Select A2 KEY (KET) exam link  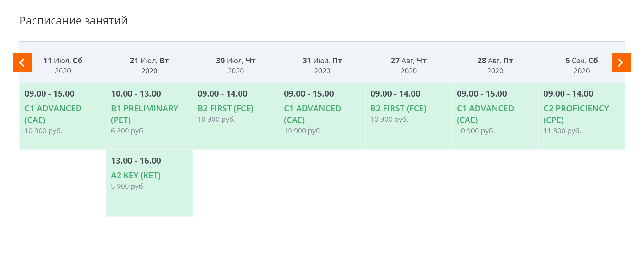pyautogui.click(x=136, y=176)
